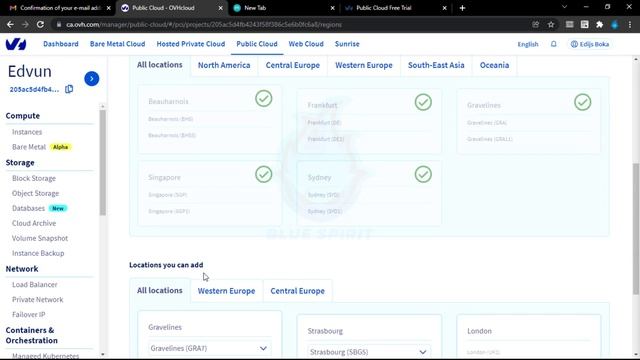Open the Edijs Boka account menu
Screen dimensions: 640x360
(590, 44)
